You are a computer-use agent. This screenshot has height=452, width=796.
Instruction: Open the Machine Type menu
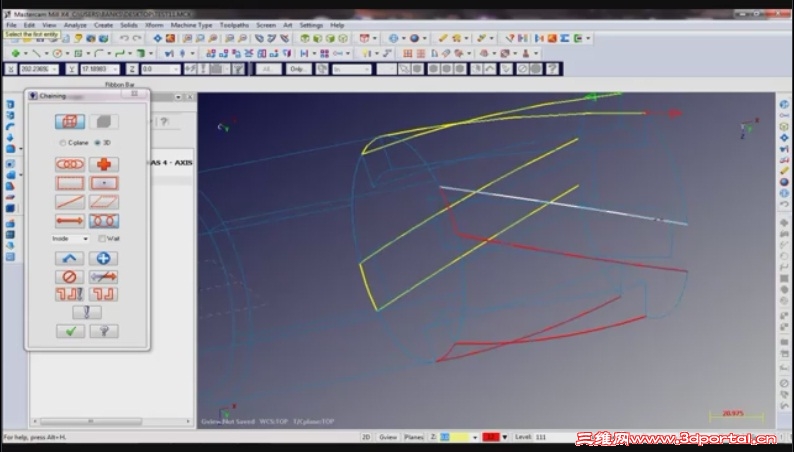191,25
